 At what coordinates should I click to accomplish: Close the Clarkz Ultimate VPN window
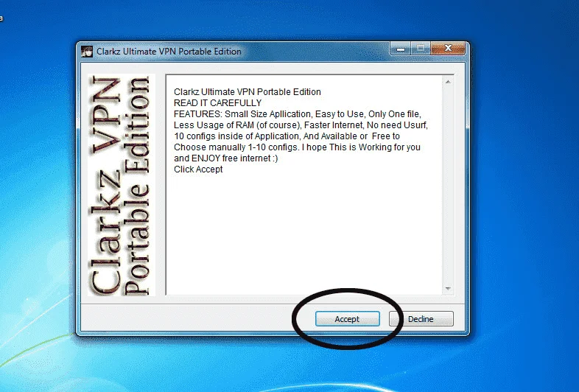(448, 49)
